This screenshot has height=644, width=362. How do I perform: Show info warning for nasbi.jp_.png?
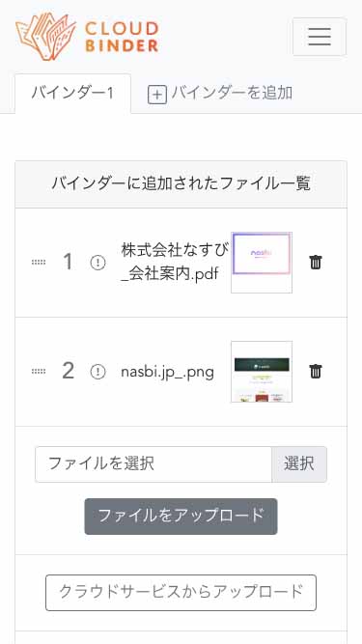(x=97, y=372)
